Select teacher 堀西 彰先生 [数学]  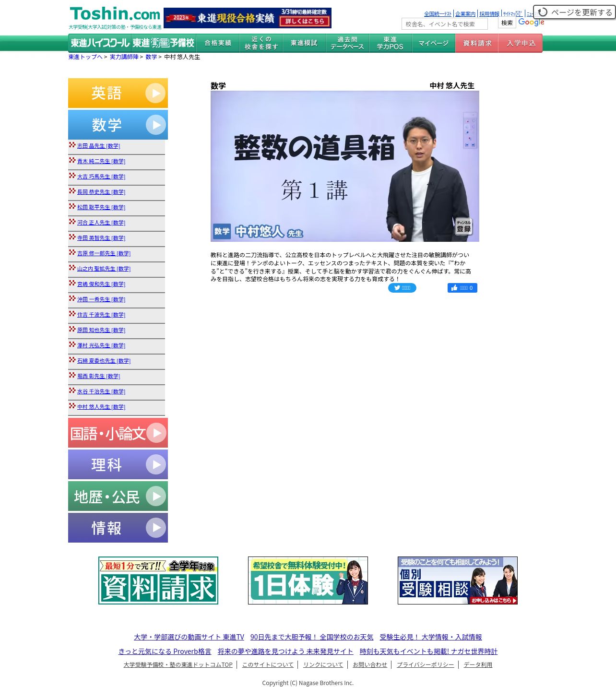click(x=98, y=376)
